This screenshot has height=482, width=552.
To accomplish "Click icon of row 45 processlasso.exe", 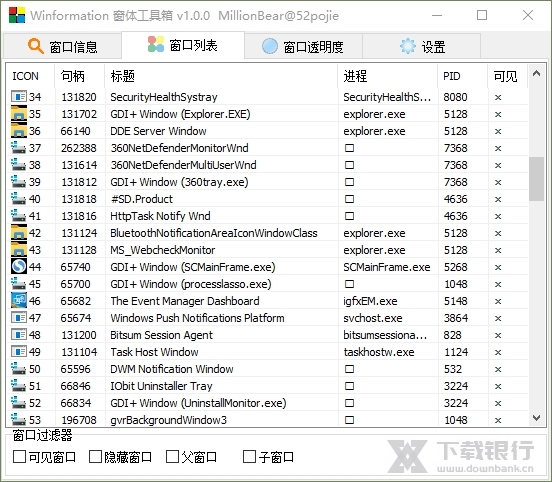I will 19,283.
